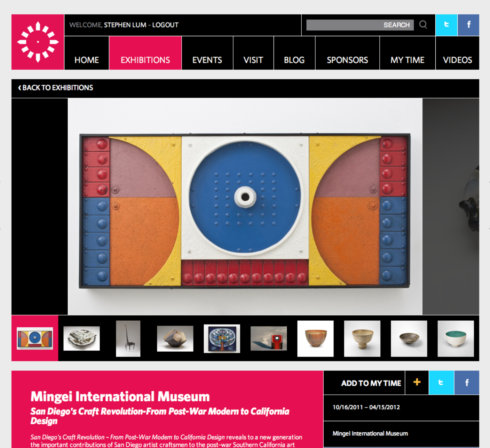The height and width of the screenshot is (448, 490).
Task: Select the teal interior white bowl thumbnail
Action: pos(456,338)
